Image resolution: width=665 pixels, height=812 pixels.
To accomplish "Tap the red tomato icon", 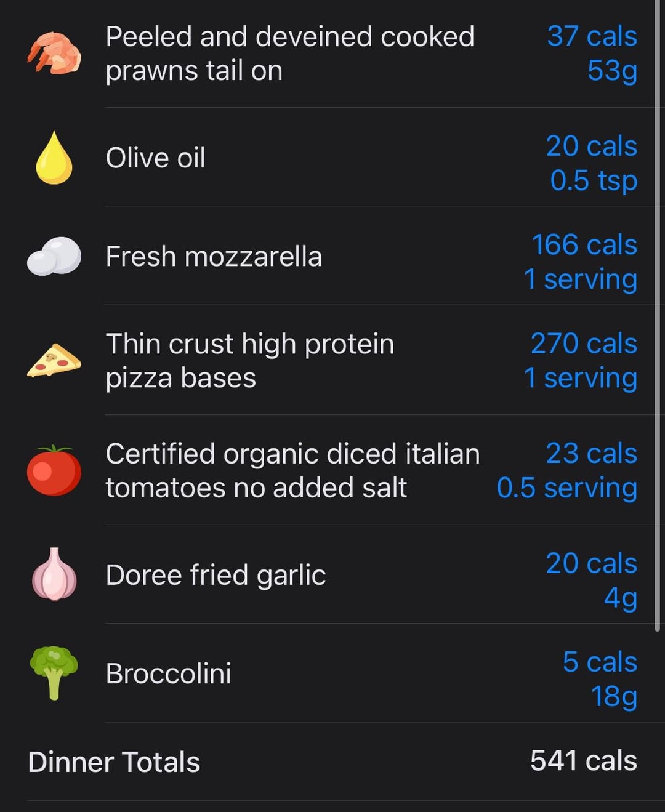I will point(54,470).
